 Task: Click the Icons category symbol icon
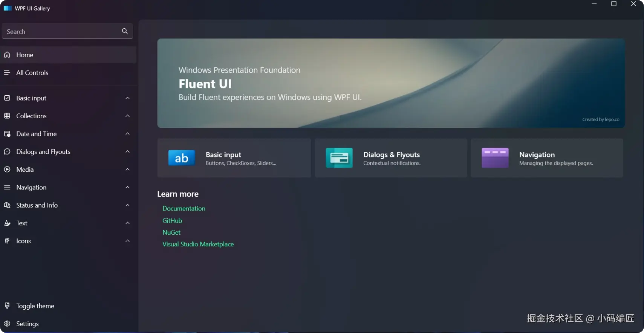[x=7, y=241]
